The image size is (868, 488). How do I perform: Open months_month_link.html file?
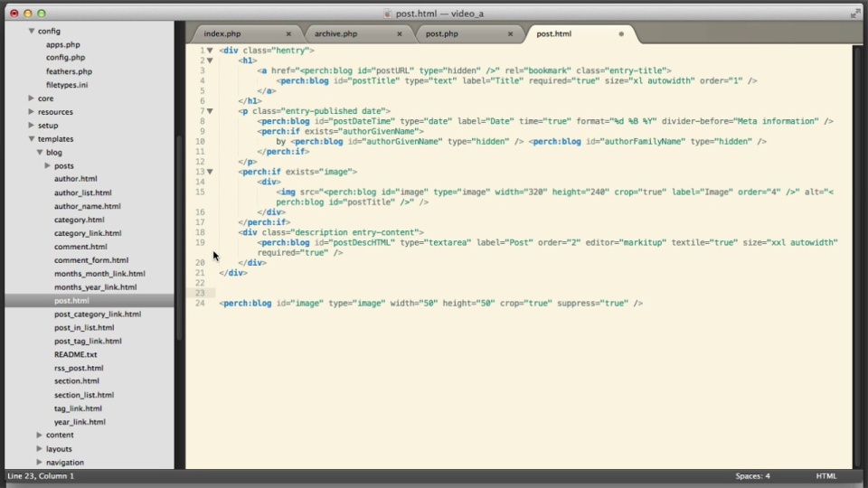coord(99,273)
